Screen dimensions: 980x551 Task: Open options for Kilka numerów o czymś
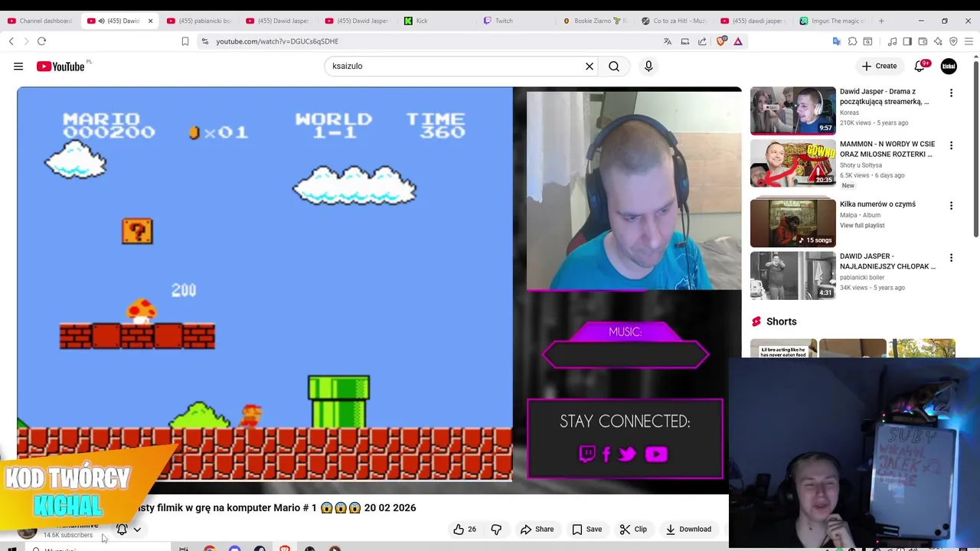pos(951,206)
